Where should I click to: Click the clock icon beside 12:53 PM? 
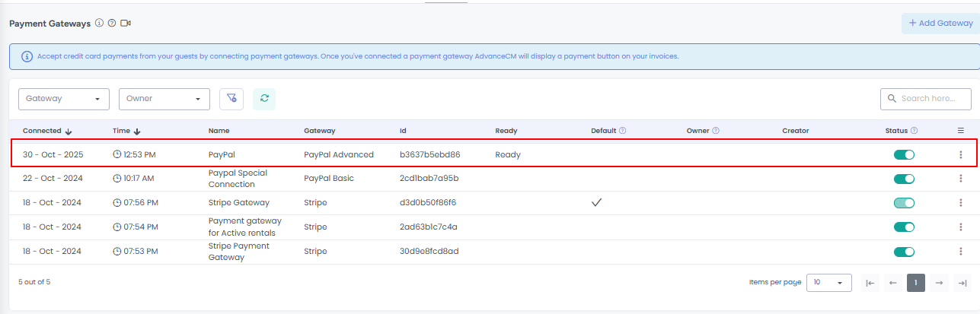click(x=117, y=154)
